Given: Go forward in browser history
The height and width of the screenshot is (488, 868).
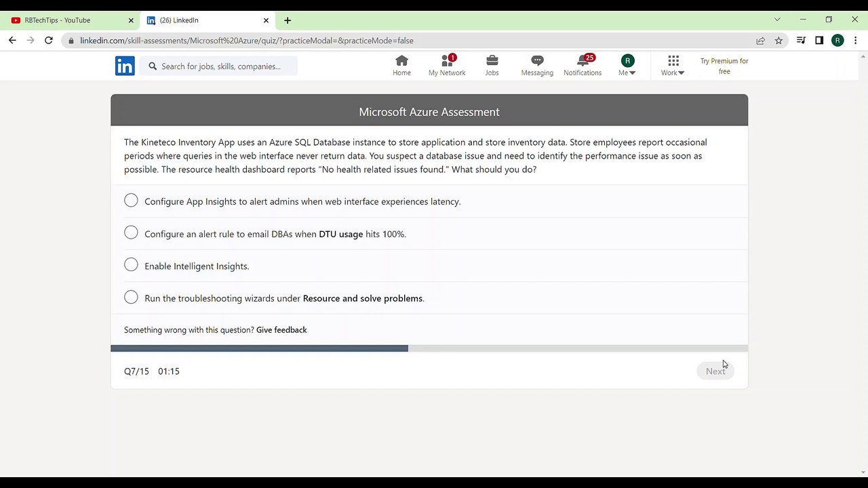Looking at the screenshot, I should coord(31,41).
